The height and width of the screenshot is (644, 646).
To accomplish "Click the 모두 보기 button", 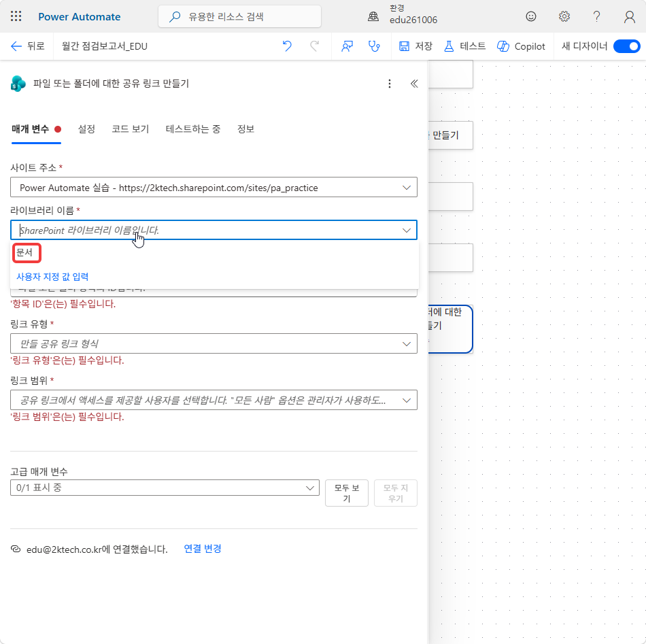I will [x=347, y=493].
